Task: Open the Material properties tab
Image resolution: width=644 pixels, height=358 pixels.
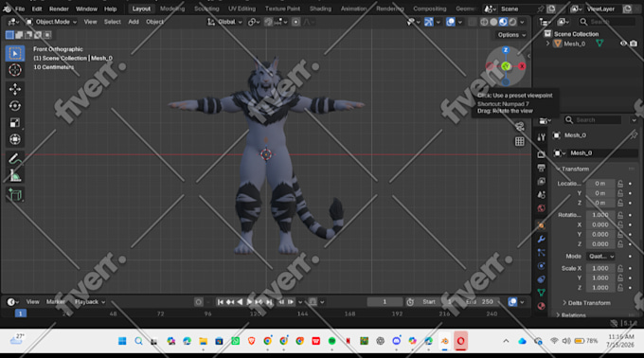Action: pos(542,306)
